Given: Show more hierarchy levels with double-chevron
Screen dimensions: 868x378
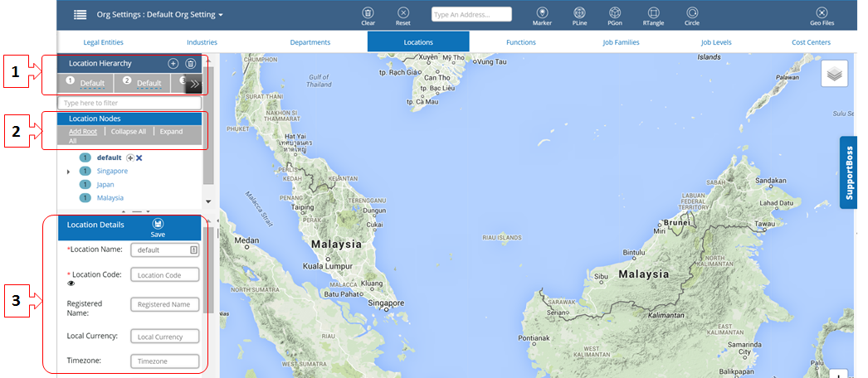Looking at the screenshot, I should 194,84.
